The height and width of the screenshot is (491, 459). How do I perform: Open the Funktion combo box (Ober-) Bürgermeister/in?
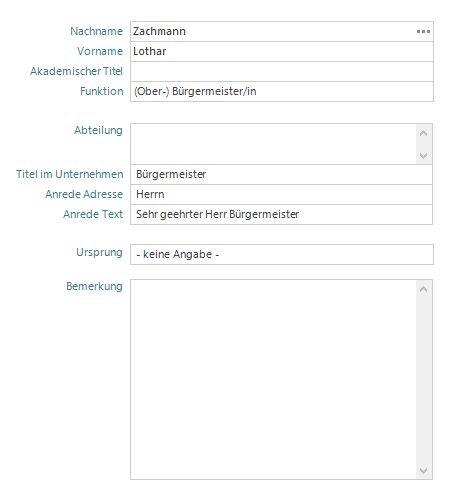coord(282,92)
